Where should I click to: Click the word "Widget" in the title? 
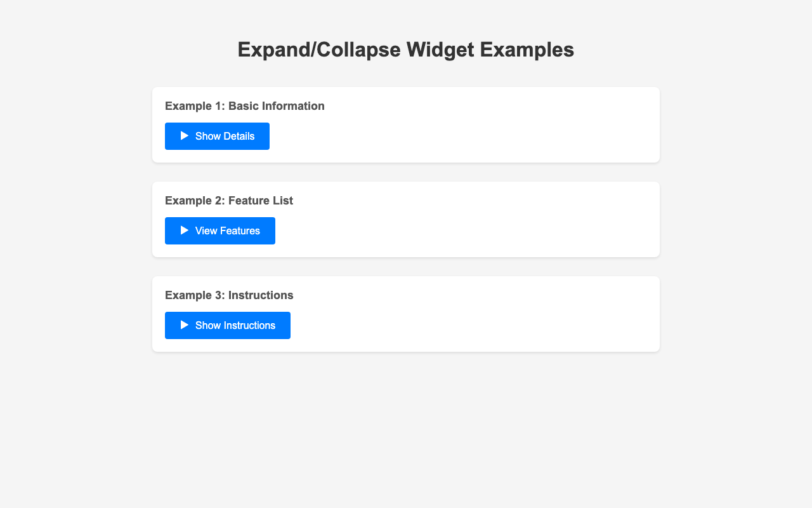[x=440, y=50]
